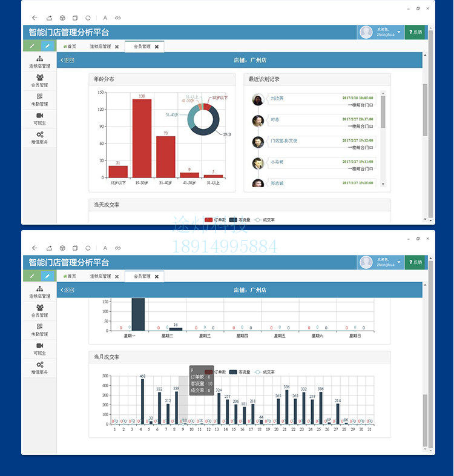Viewport: 454px width, 476px height.
Task: Click 返回 link in 年龄分布 window
Action: point(67,60)
